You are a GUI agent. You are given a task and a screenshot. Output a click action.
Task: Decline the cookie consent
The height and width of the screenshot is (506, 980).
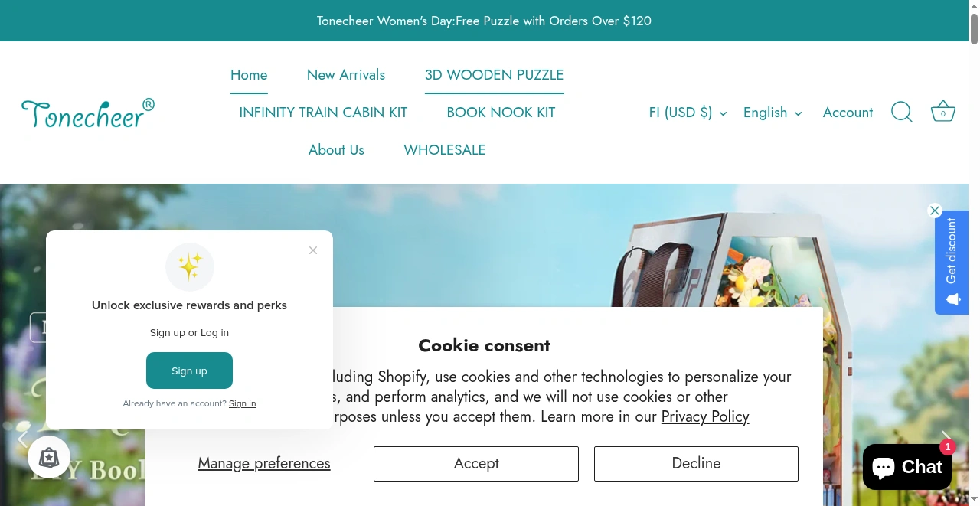pyautogui.click(x=695, y=463)
